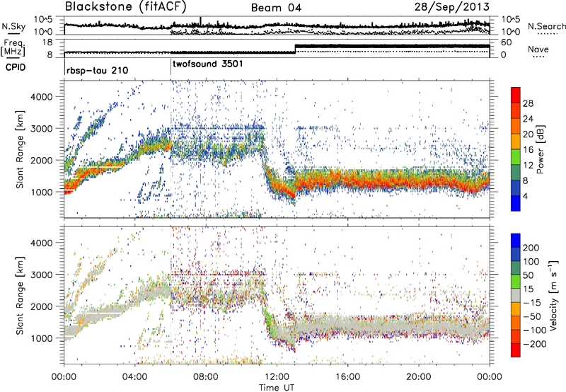Select the '3000' tick in velocity panel

point(41,275)
